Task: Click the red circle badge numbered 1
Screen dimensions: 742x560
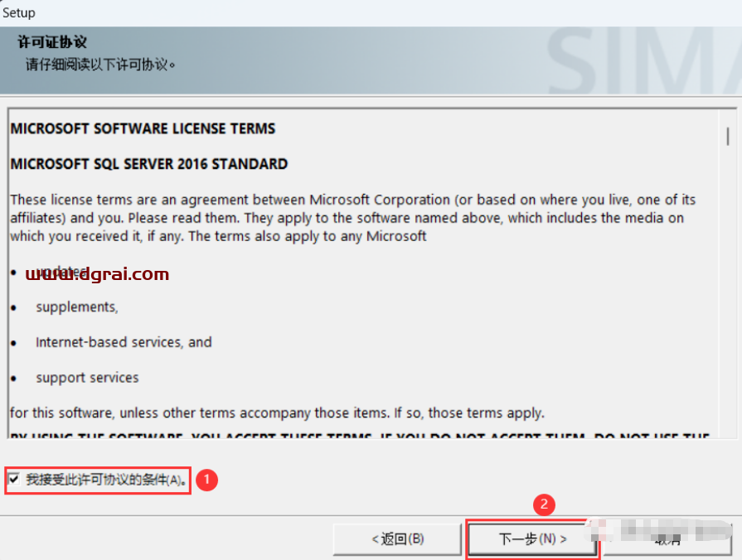Action: pos(209,479)
